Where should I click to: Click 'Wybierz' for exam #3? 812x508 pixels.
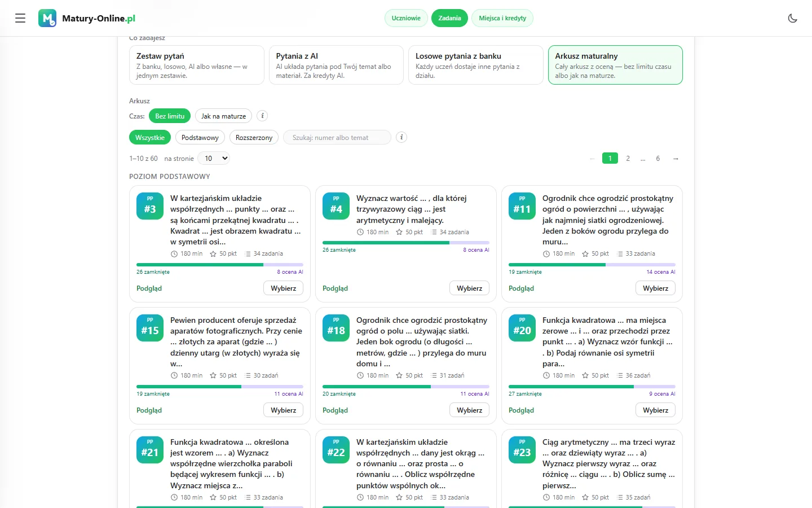[283, 288]
